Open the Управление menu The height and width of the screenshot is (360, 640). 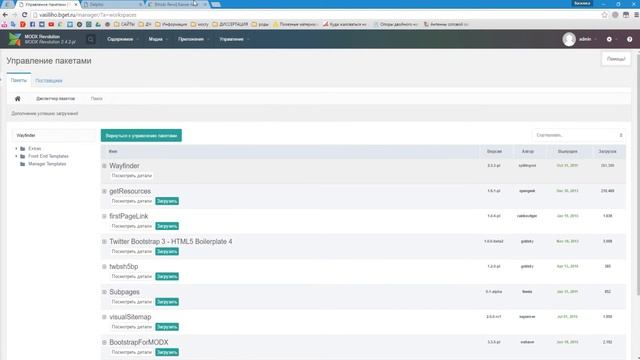[x=234, y=39]
